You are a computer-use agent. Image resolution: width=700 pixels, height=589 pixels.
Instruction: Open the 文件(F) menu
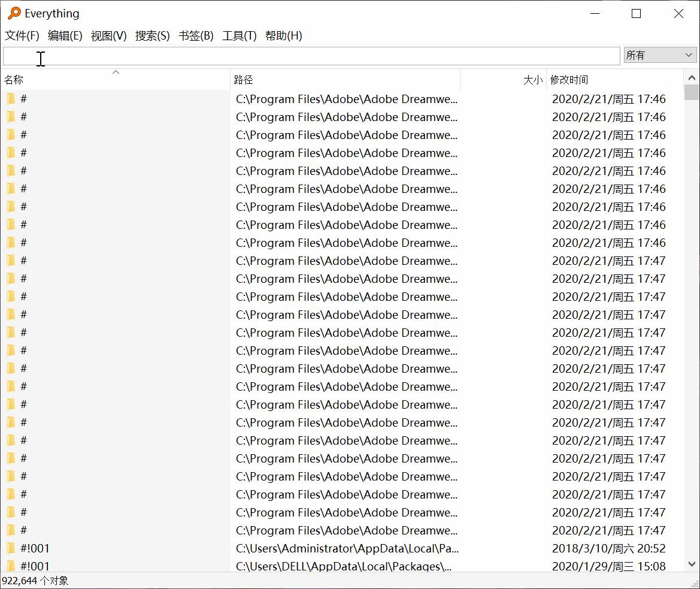pyautogui.click(x=22, y=36)
